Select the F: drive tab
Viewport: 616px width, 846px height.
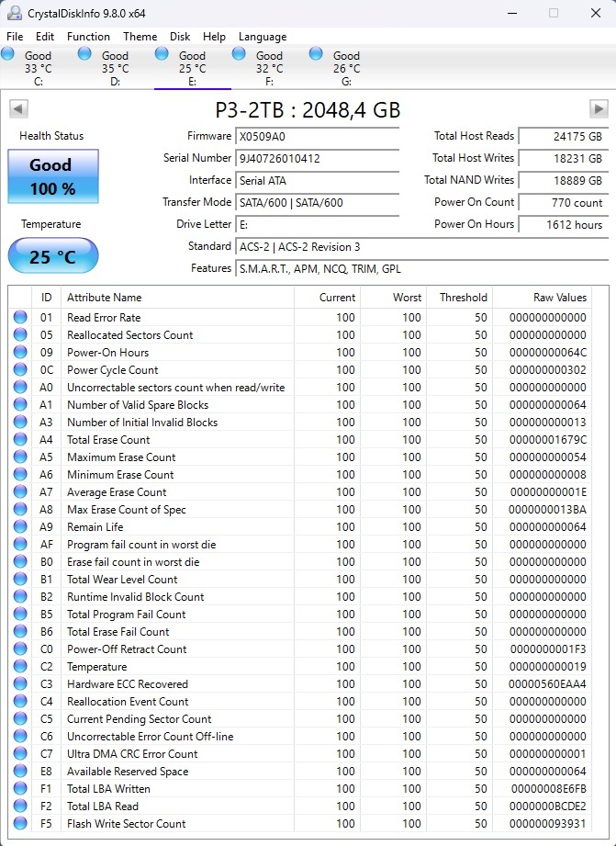pos(270,68)
